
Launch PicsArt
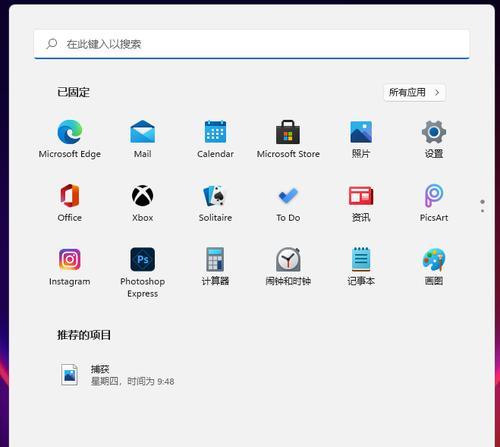tap(434, 203)
